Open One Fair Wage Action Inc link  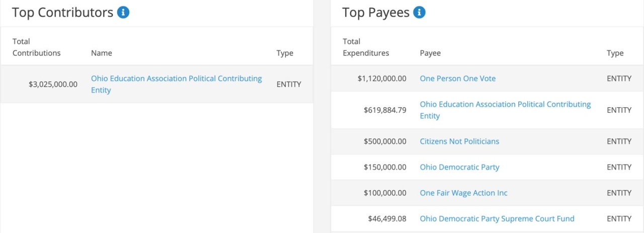click(x=464, y=193)
